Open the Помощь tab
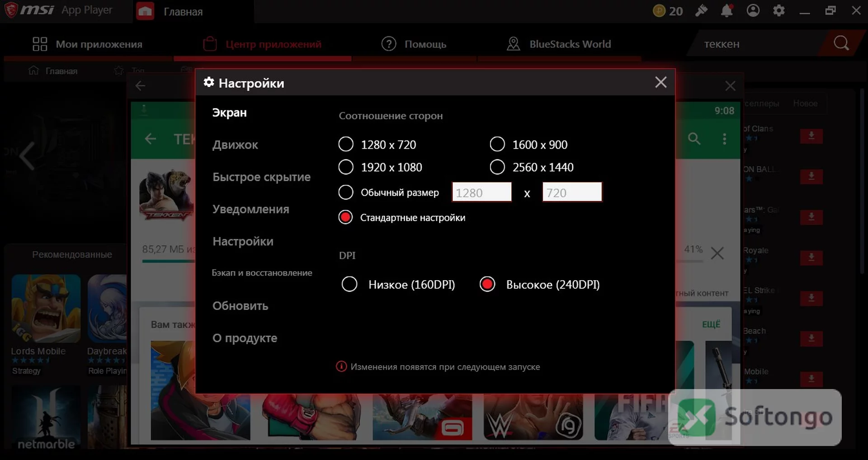Viewport: 868px width, 460px height. 414,44
